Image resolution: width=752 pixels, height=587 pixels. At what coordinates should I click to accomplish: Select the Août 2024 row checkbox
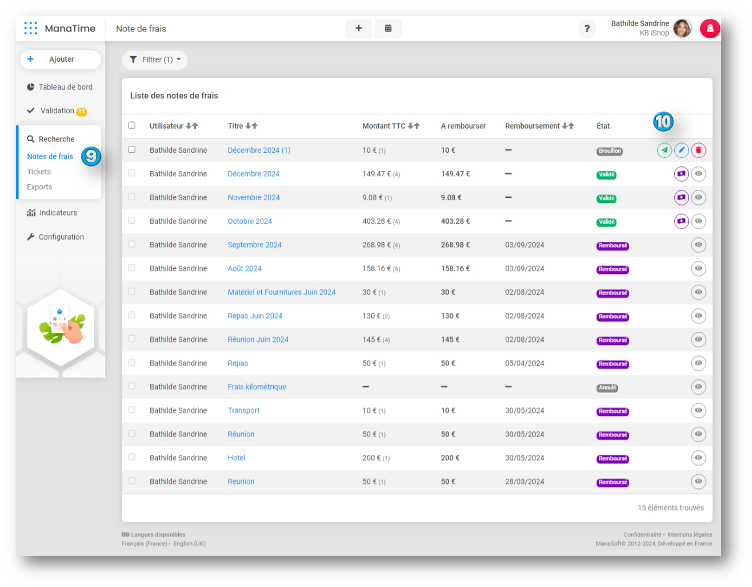(132, 268)
